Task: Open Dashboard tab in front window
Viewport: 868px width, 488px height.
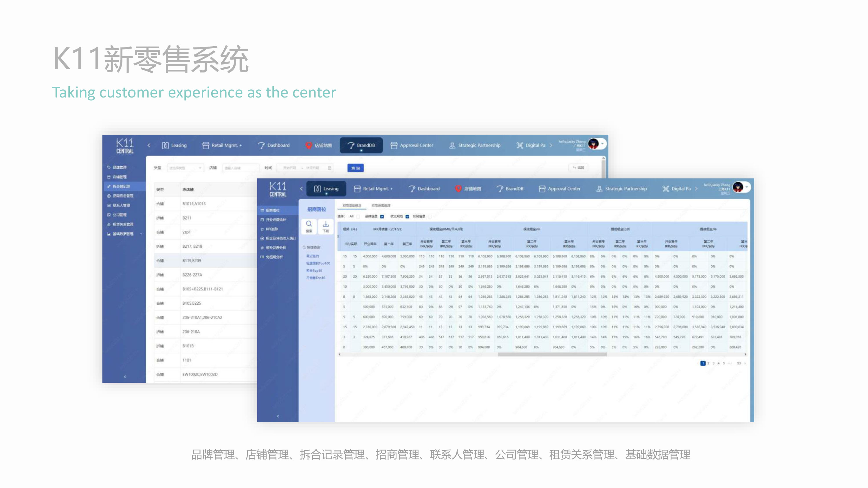Action: pyautogui.click(x=424, y=189)
